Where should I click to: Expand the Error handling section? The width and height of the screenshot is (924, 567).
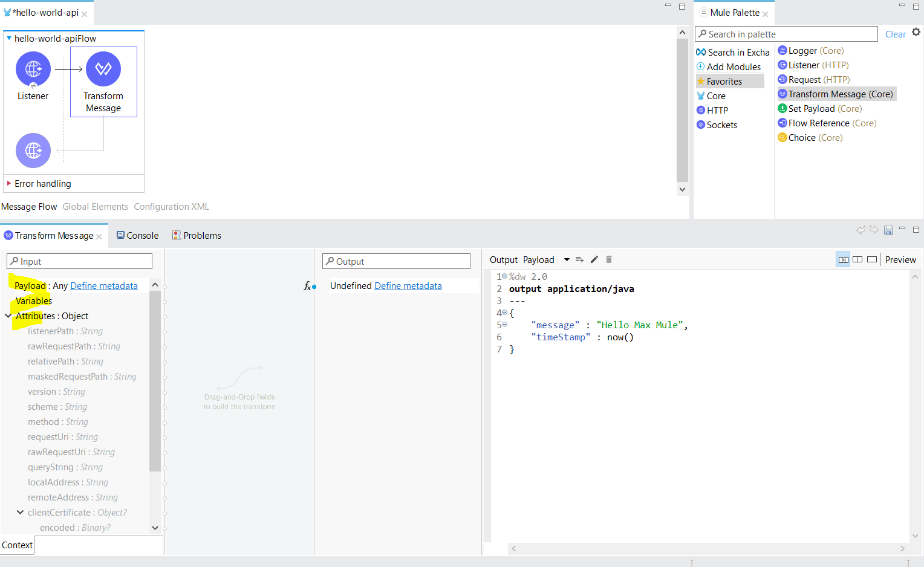click(8, 183)
